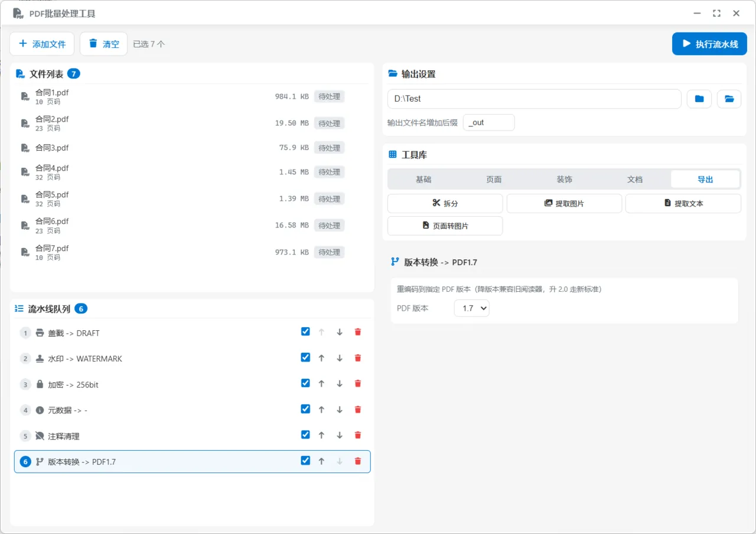Remove the 注释清理 step
Viewport: 756px width, 534px height.
click(x=357, y=435)
